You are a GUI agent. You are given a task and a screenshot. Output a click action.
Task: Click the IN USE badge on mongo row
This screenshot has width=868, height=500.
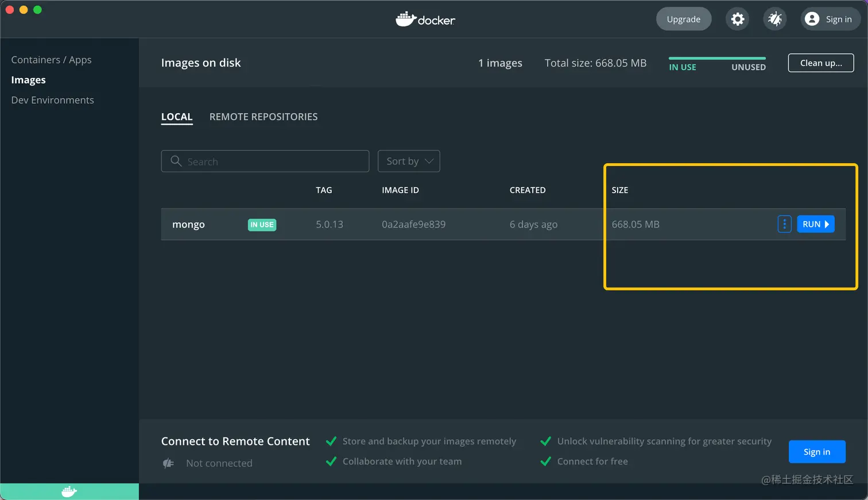[x=262, y=224]
